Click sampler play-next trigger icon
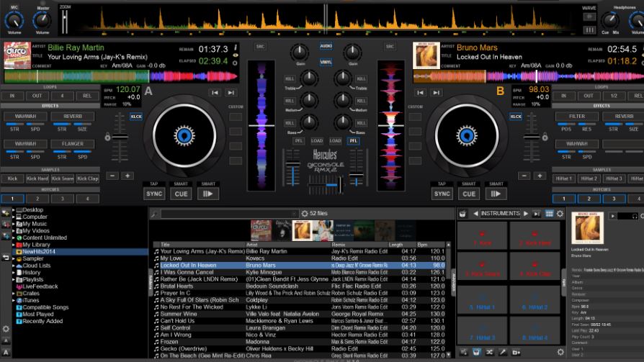Screen dimensions: 644x362 coord(537,214)
